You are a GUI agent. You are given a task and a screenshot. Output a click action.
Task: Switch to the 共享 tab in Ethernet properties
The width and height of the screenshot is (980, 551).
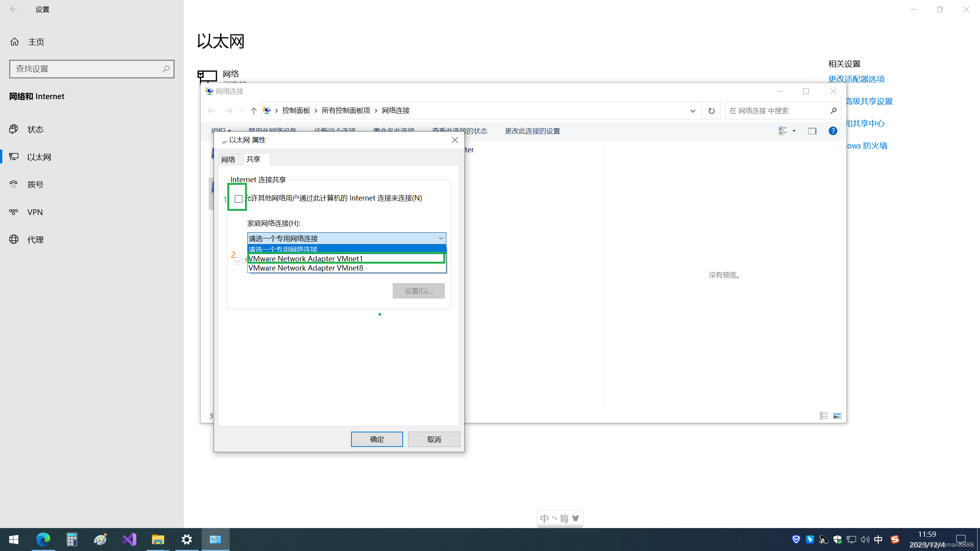(x=253, y=159)
